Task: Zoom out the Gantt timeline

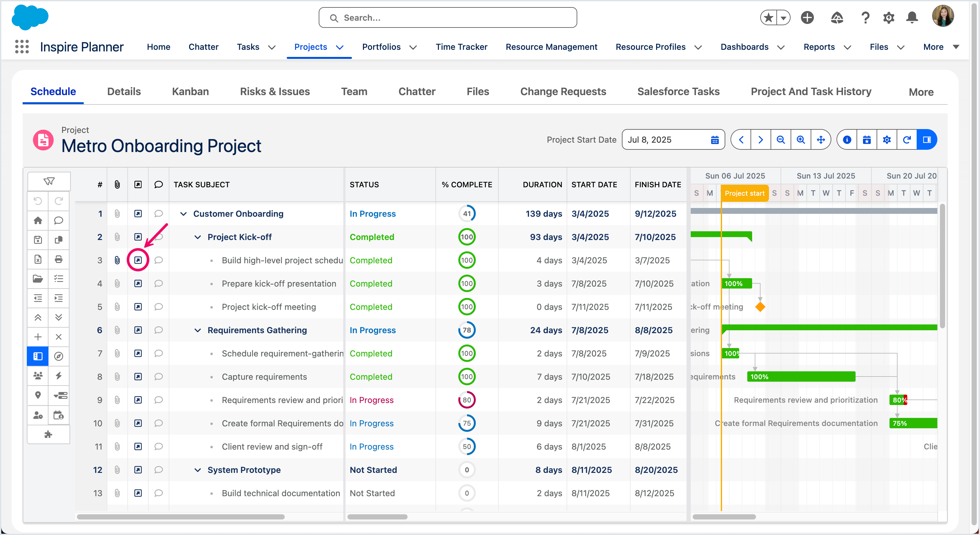Action: coord(781,140)
